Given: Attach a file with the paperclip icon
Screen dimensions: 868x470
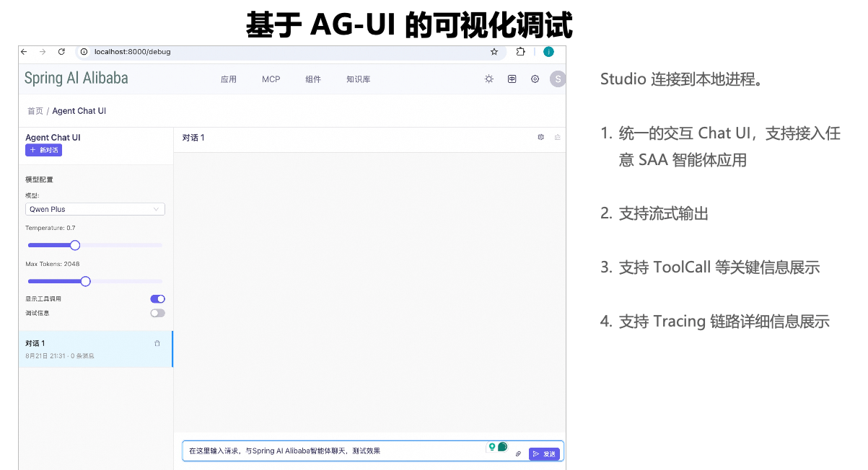Looking at the screenshot, I should (x=518, y=454).
